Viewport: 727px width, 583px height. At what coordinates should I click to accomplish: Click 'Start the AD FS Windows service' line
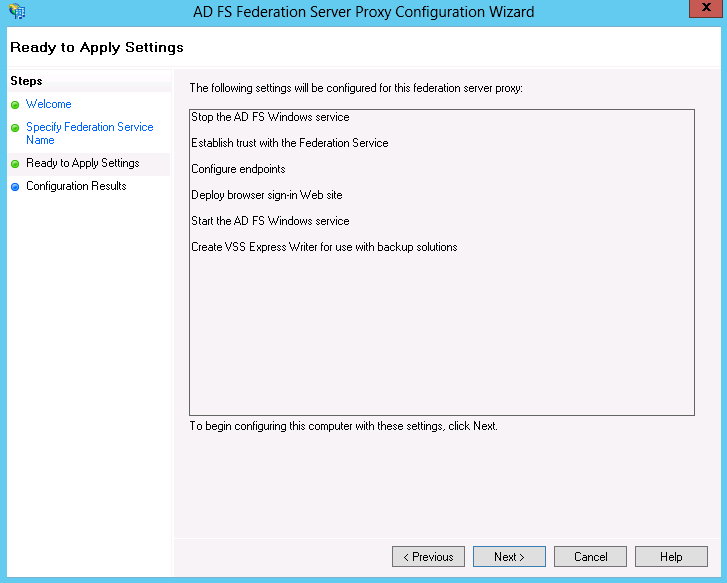tap(270, 221)
